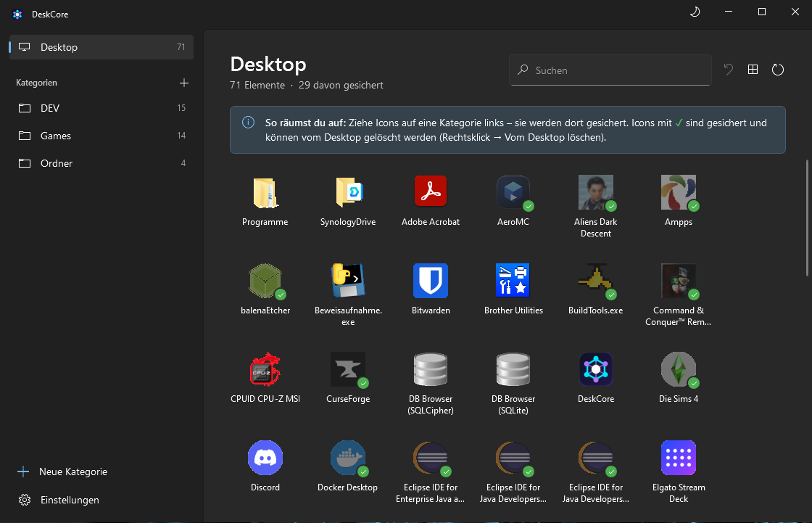Click the Discord icon
Viewport: 812px width, 523px height.
[265, 458]
